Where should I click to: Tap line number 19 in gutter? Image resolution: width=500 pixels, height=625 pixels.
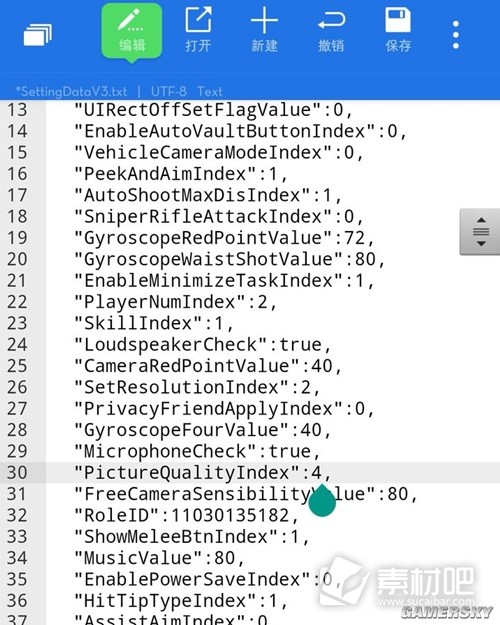(17, 238)
